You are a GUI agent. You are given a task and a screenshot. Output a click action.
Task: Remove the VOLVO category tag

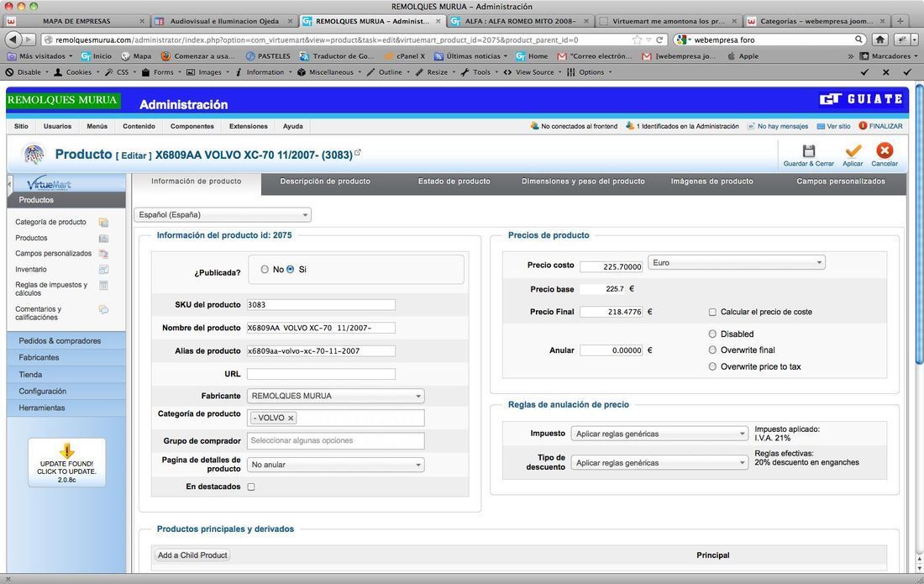291,418
